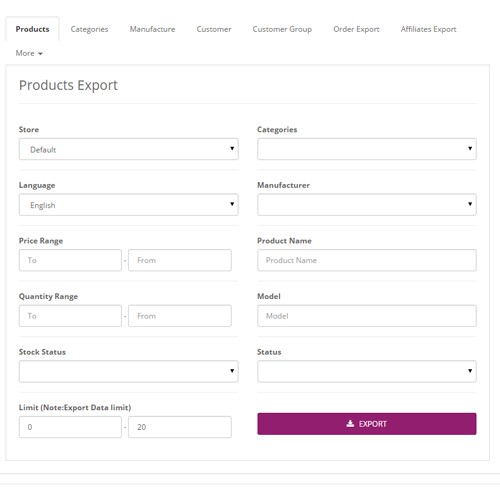Open the Stock Status dropdown
This screenshot has height=500, width=500.
click(129, 371)
